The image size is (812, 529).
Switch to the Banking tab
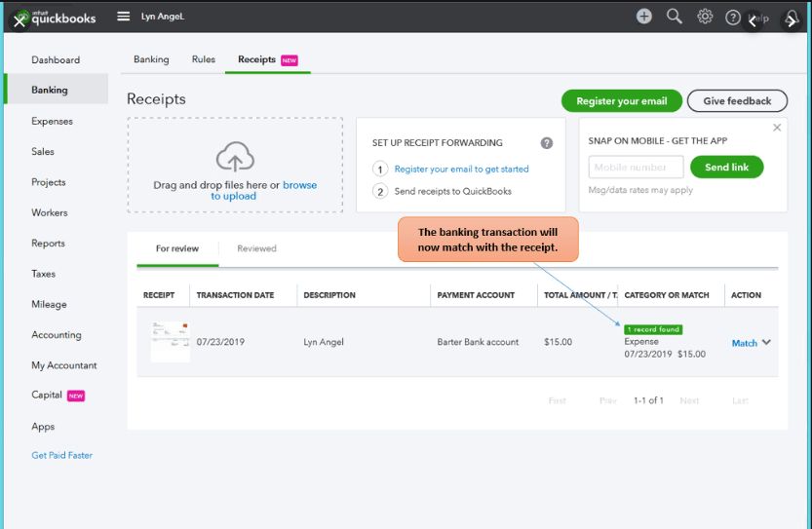point(151,59)
